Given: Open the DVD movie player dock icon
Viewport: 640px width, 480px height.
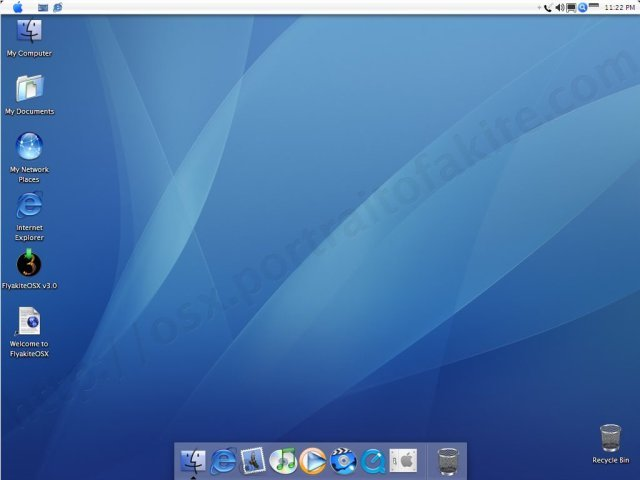Looking at the screenshot, I should (343, 461).
